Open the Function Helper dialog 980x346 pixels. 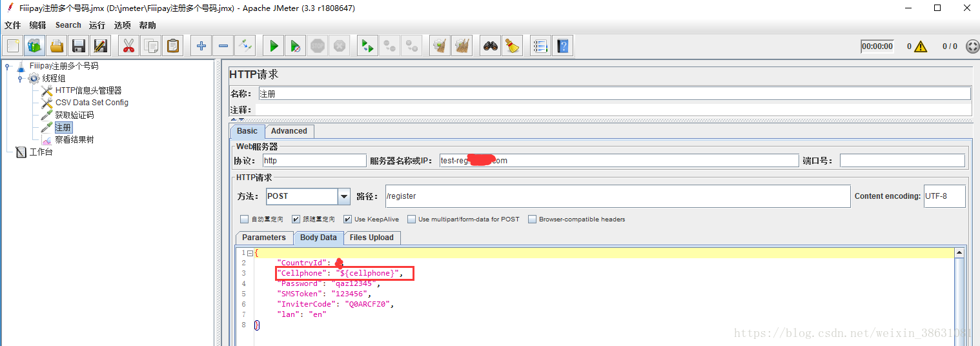[x=541, y=46]
